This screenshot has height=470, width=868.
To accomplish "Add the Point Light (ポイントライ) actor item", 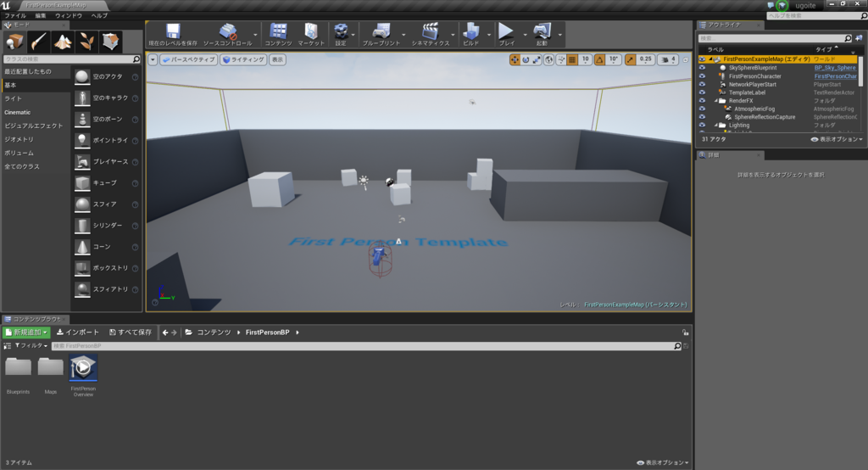I will coord(105,141).
